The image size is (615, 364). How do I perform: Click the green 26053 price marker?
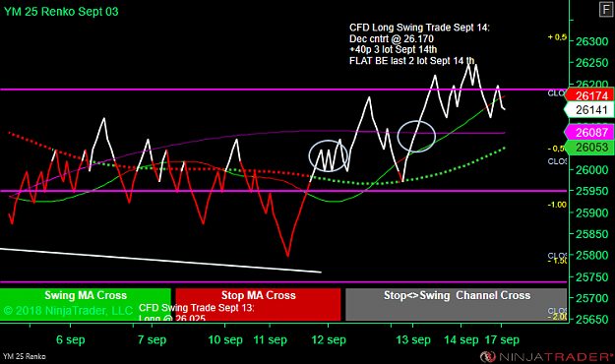[x=588, y=148]
